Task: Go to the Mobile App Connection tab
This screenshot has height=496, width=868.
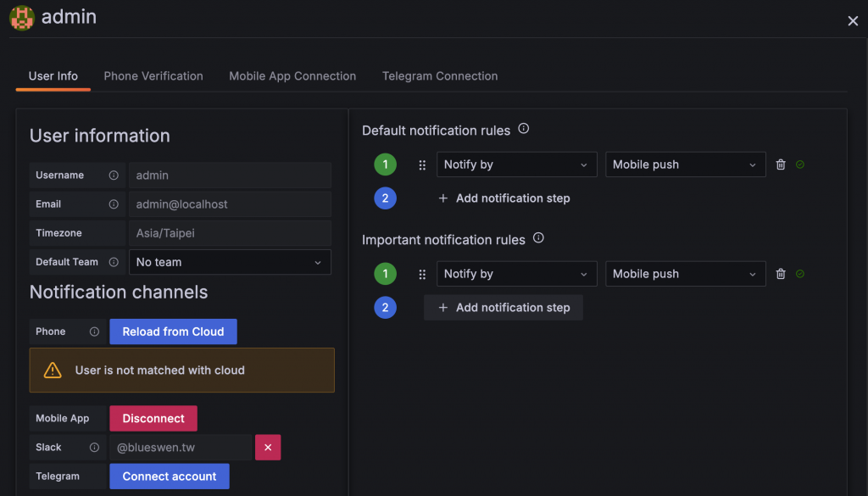Action: 292,76
